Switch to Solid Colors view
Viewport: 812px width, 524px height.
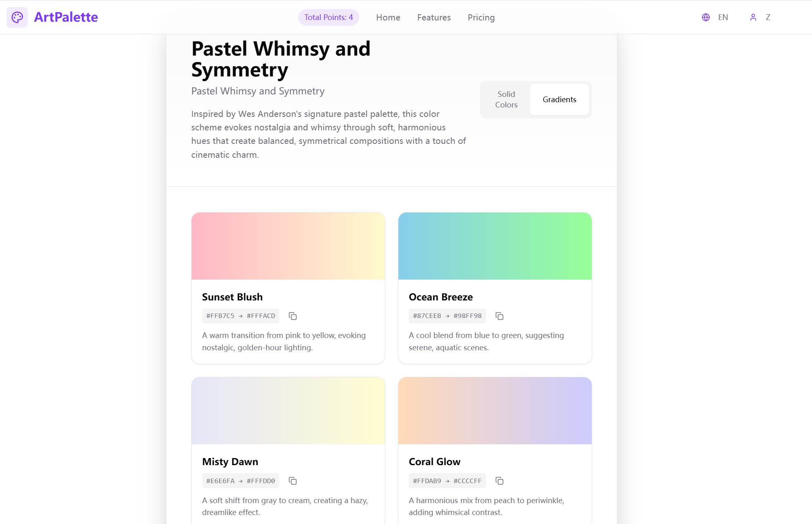click(x=506, y=99)
